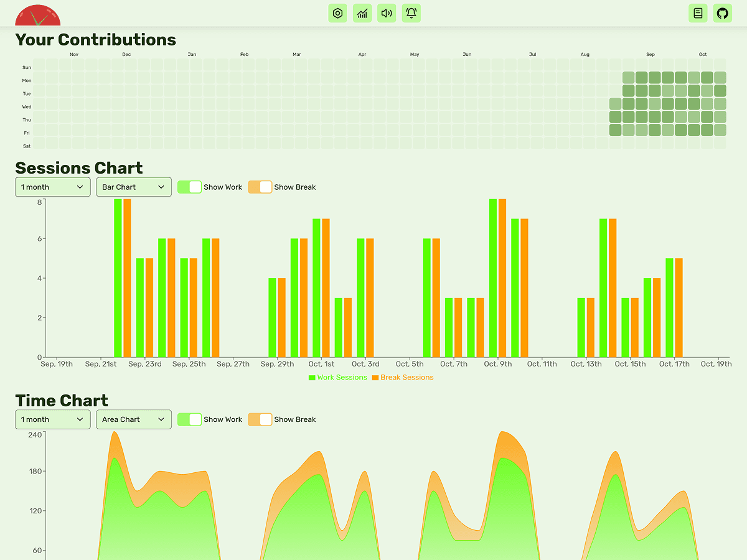747x560 pixels.
Task: Open the notification bell settings
Action: (411, 13)
